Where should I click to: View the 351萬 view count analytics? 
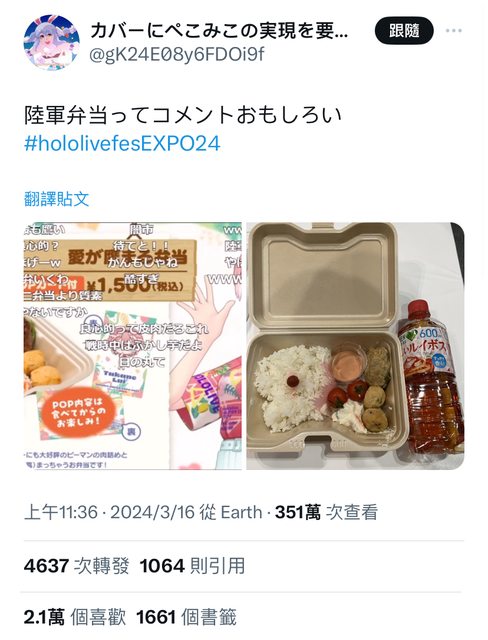tap(326, 512)
